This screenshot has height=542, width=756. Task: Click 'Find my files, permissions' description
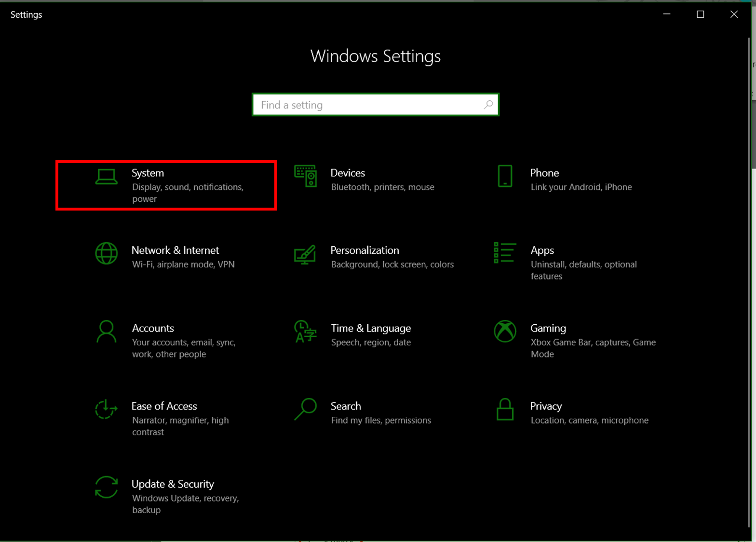pos(381,421)
